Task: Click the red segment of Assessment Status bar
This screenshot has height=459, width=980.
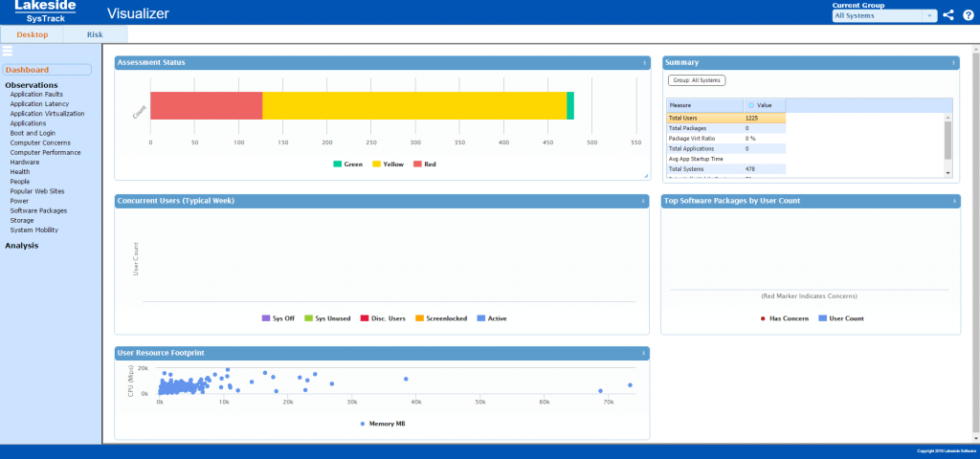Action: tap(206, 106)
